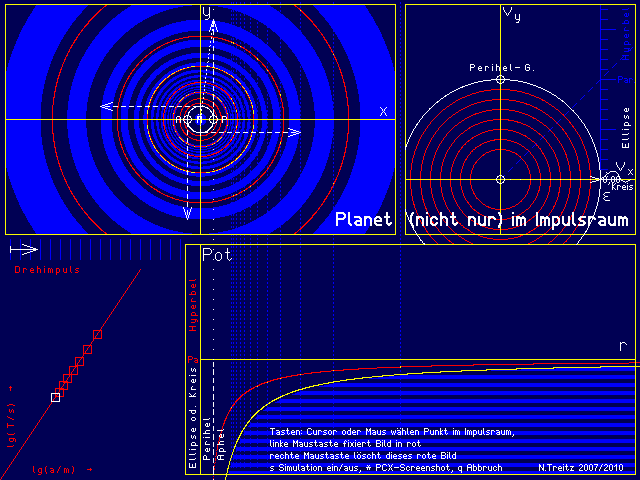
Task: Click the Pot label in potential panel
Action: pos(217,255)
